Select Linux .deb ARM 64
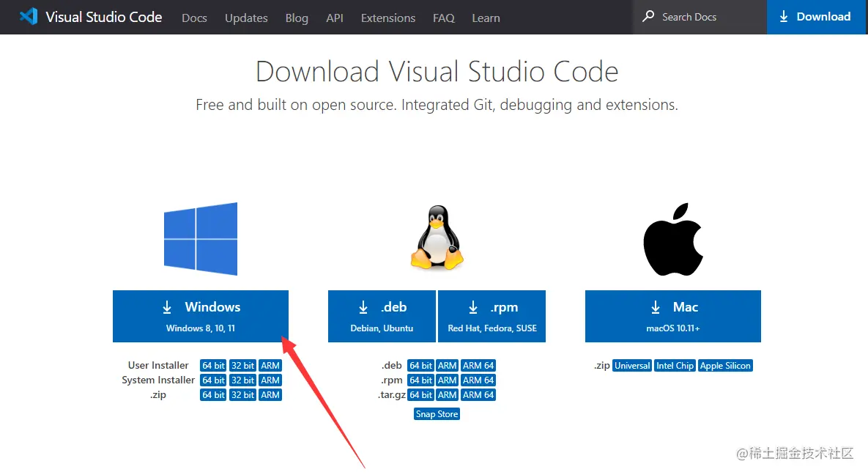The height and width of the screenshot is (475, 868). [x=478, y=365]
